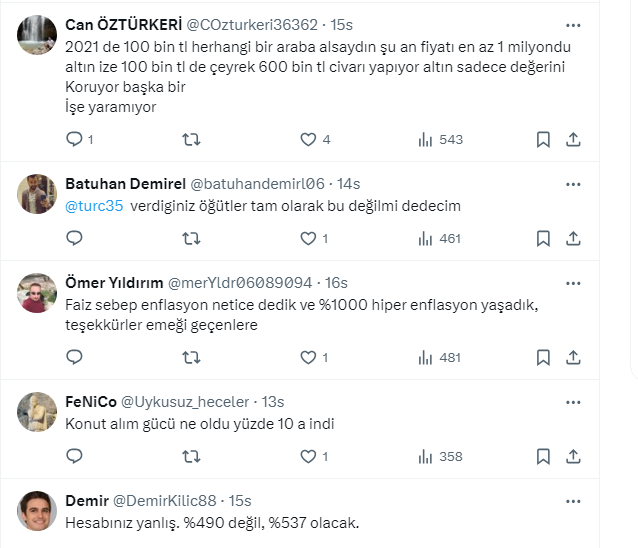Bookmark Can ÖZTÜRKERİ's tweet
The width and height of the screenshot is (638, 548).
point(543,139)
